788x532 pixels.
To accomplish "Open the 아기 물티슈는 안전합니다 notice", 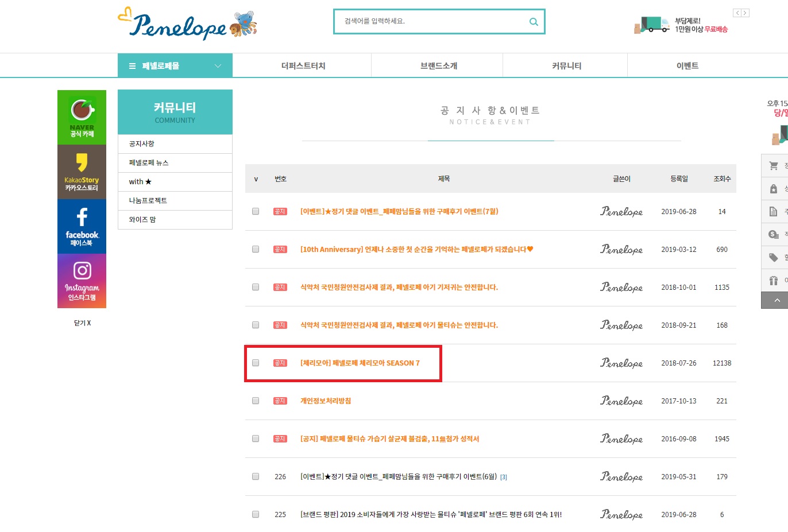I will click(399, 325).
